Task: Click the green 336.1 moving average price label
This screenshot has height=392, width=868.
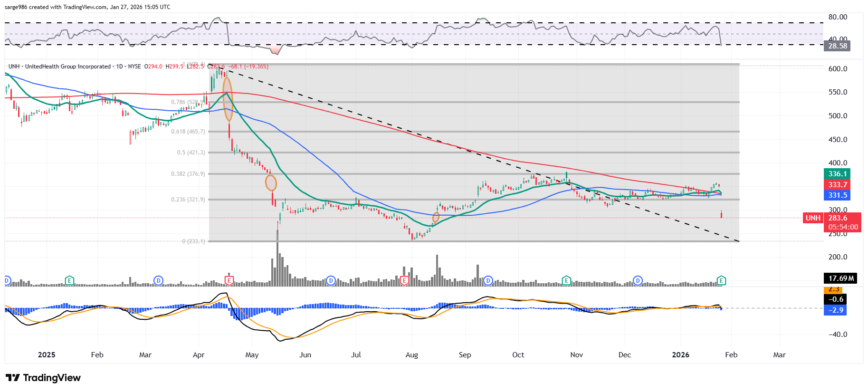Action: (x=837, y=174)
